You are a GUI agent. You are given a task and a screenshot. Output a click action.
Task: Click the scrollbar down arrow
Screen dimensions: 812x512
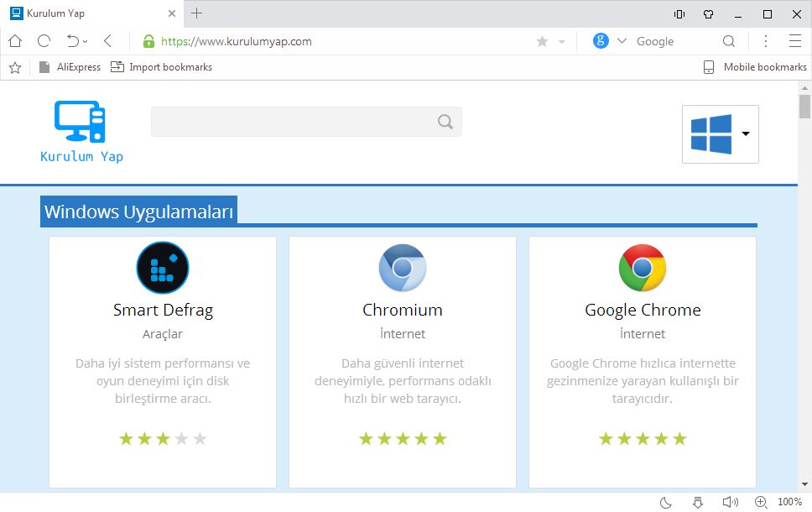pos(804,484)
